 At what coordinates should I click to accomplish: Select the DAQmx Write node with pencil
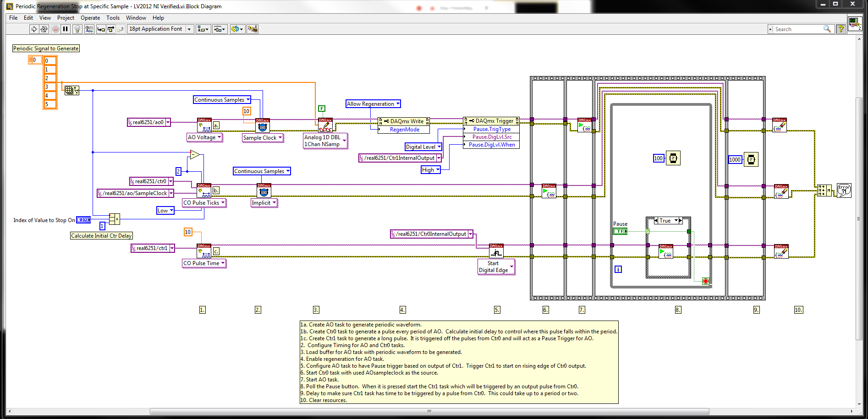[325, 125]
